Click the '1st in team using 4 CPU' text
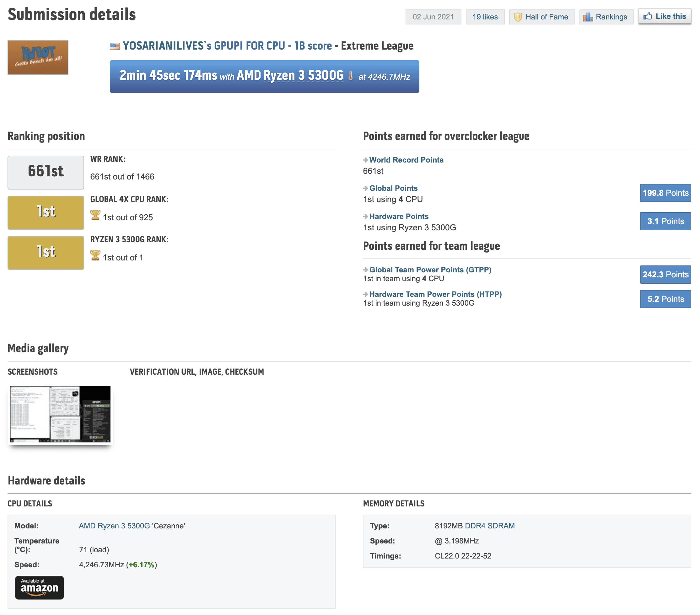The height and width of the screenshot is (615, 700). (x=403, y=279)
